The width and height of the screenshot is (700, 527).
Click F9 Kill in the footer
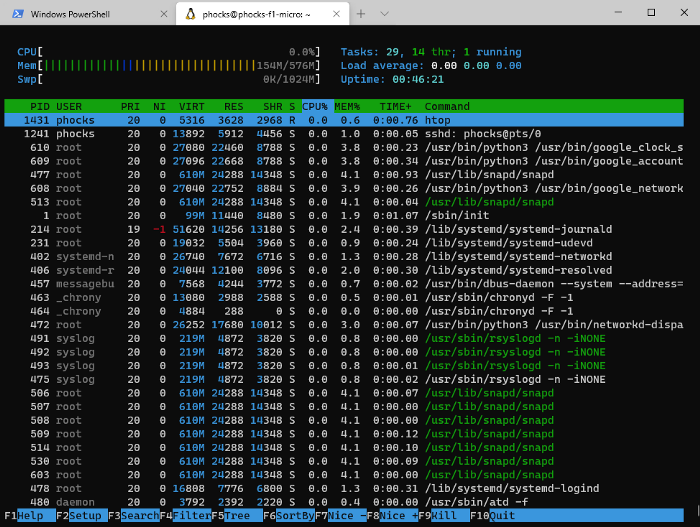click(444, 515)
